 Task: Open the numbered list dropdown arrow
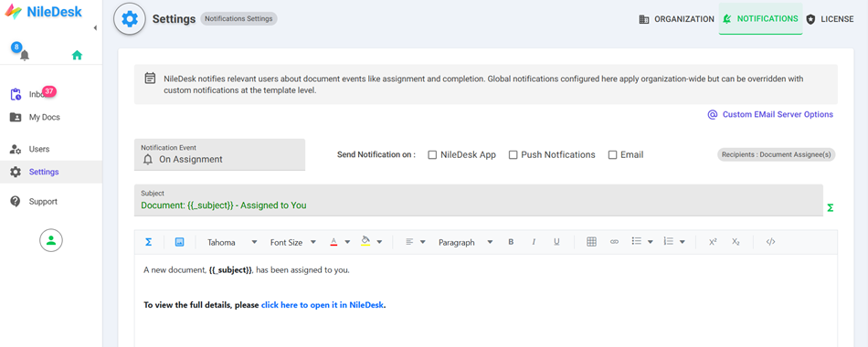tap(683, 242)
